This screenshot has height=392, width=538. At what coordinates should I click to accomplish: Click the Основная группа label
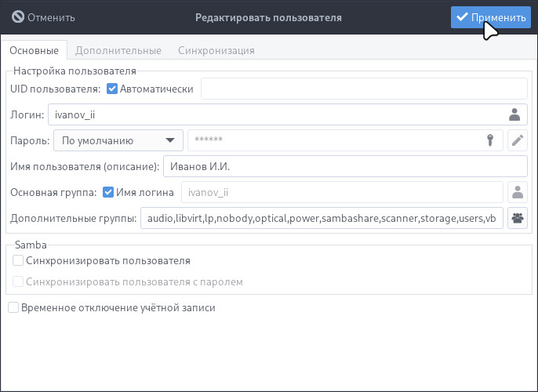pyautogui.click(x=53, y=192)
